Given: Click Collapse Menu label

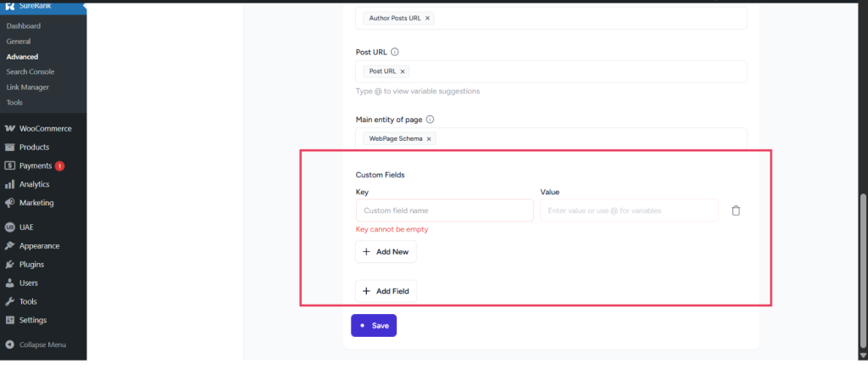Looking at the screenshot, I should pos(42,345).
